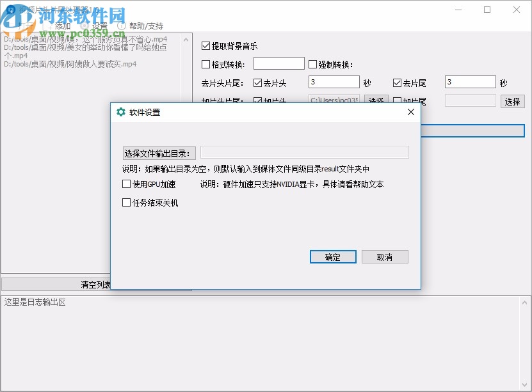
Task: Click the output directory input field in the dialog
Action: point(305,152)
